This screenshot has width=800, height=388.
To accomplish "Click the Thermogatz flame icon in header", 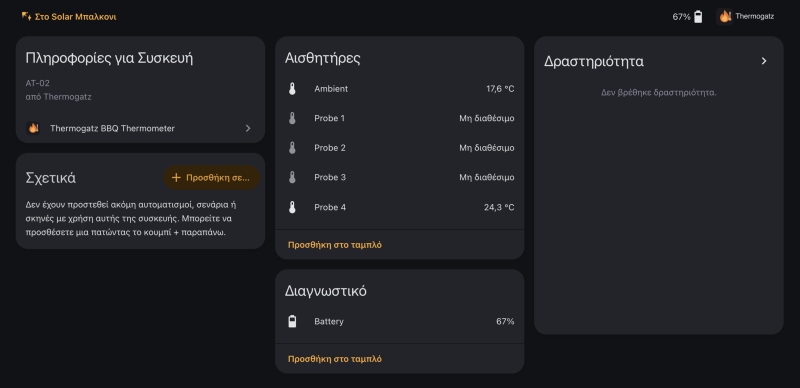I will (724, 16).
